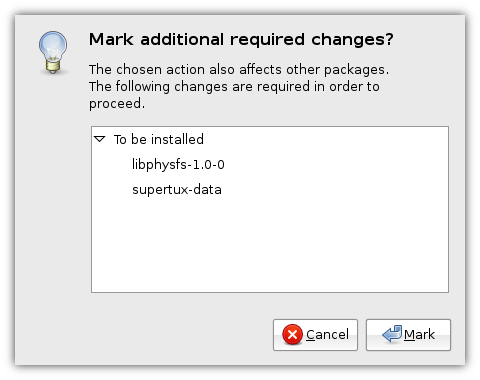Select the libphysfs-1.0-0 package
The height and width of the screenshot is (380, 480).
tap(178, 164)
